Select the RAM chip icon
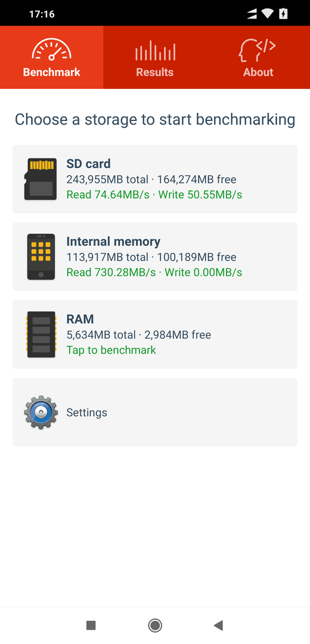The height and width of the screenshot is (644, 310). (41, 335)
